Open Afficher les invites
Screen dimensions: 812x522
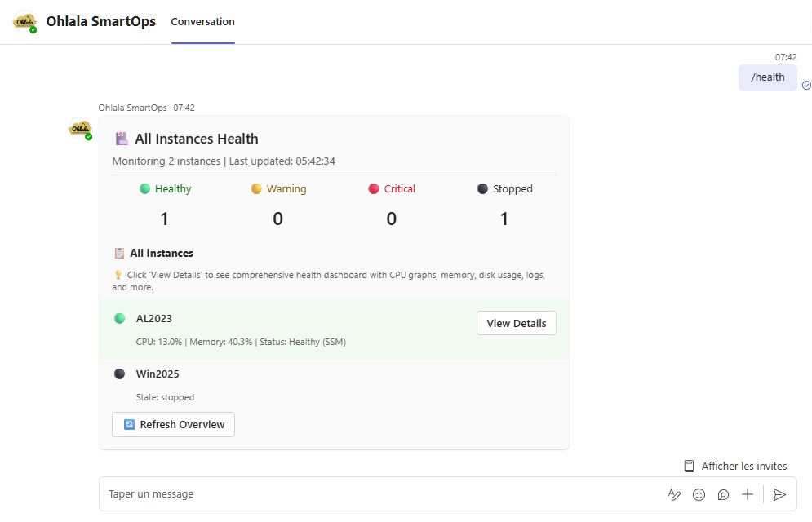coord(743,465)
